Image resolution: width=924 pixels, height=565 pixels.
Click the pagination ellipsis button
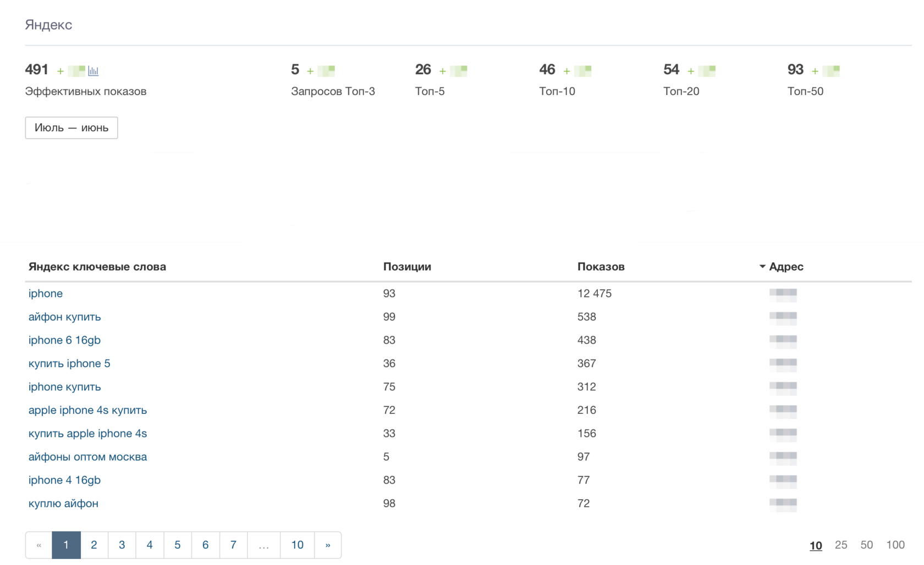264,545
